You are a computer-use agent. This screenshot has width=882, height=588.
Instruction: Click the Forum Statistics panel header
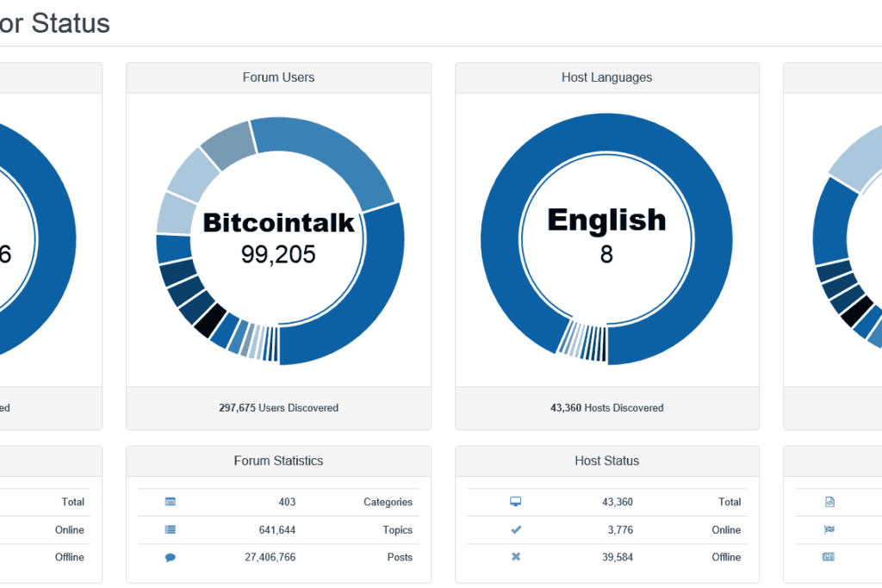tap(278, 461)
